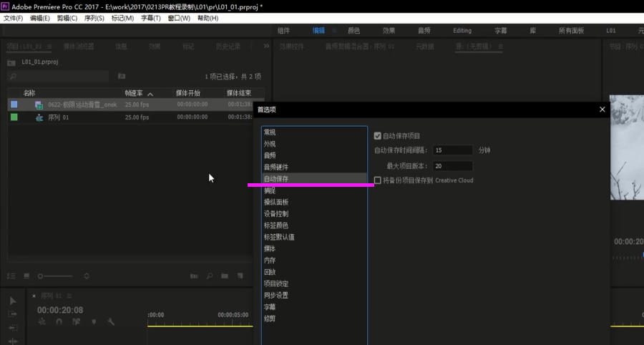
Task: Toggle nest sequence insert icon in timeline
Action: 42,322
